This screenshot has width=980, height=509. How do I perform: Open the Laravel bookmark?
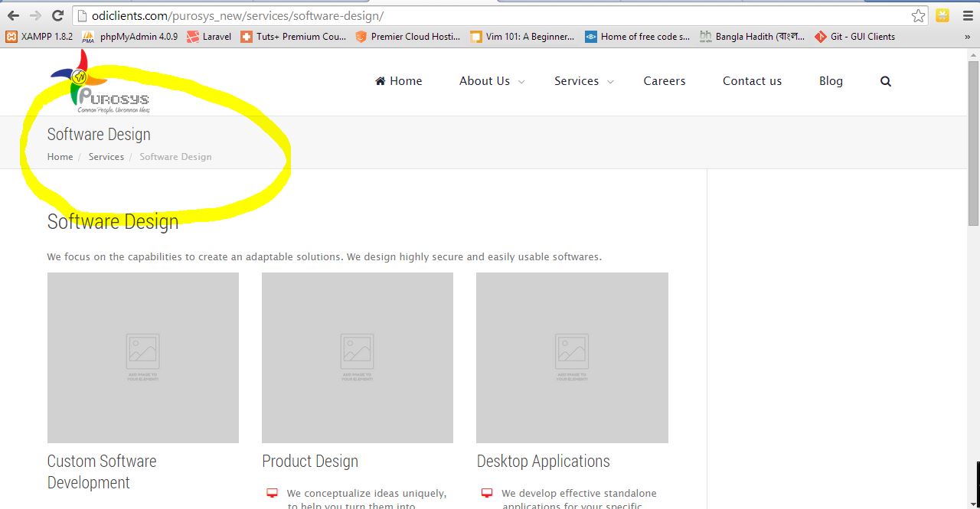209,37
